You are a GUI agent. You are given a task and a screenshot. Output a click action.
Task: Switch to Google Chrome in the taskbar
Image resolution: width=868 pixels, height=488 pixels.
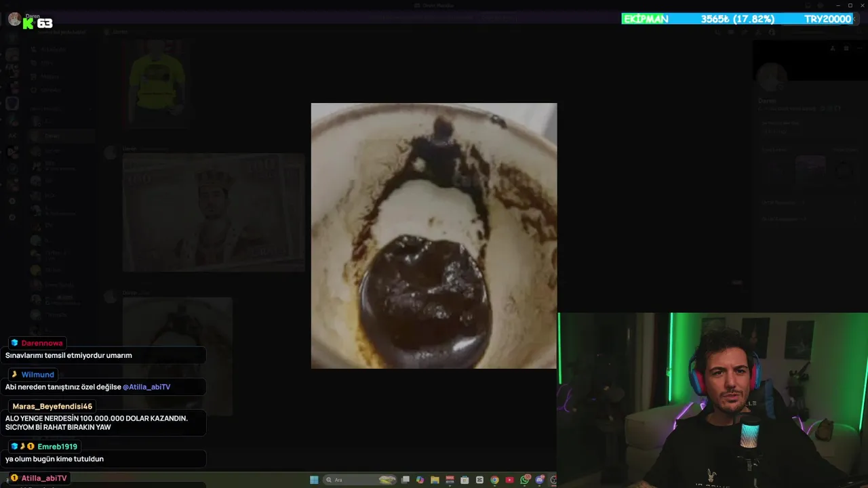tap(494, 480)
